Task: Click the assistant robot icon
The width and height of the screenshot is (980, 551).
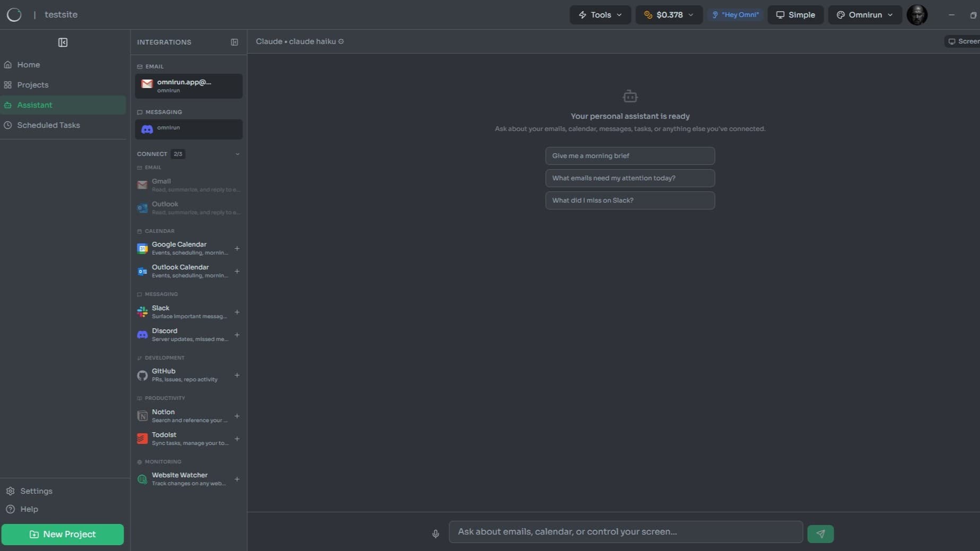Action: [x=630, y=97]
